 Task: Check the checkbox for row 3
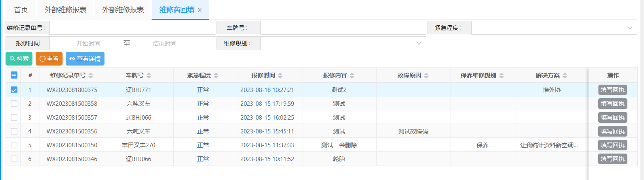point(14,118)
